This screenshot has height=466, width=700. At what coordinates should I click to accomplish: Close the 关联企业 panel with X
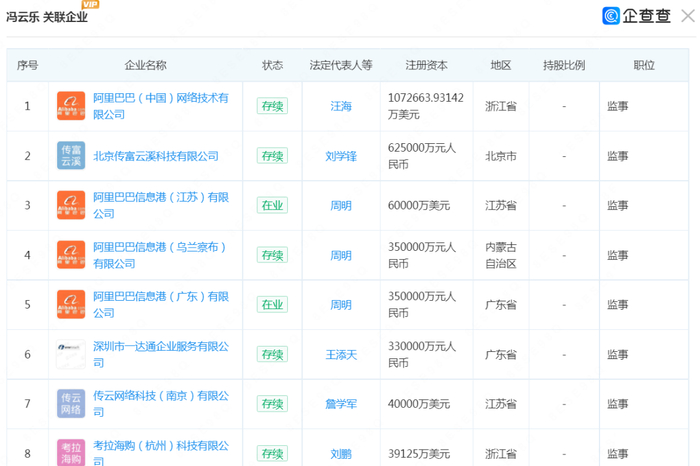pyautogui.click(x=688, y=16)
